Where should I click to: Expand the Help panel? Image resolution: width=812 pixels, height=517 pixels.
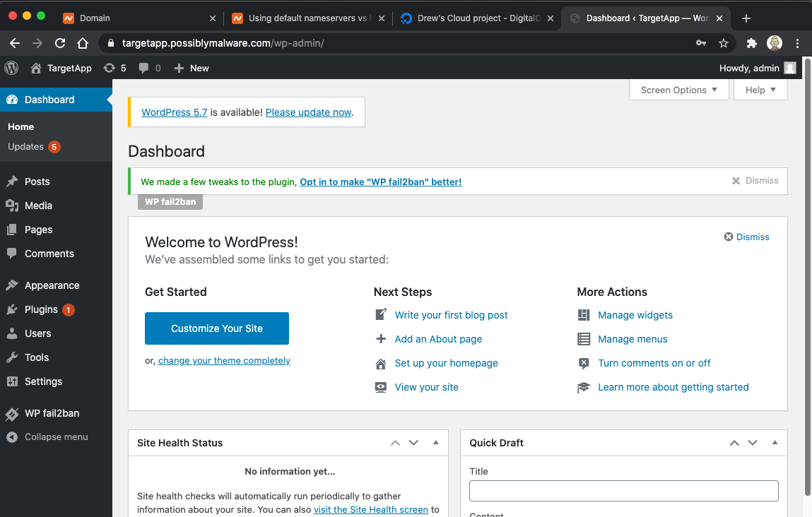(x=760, y=90)
